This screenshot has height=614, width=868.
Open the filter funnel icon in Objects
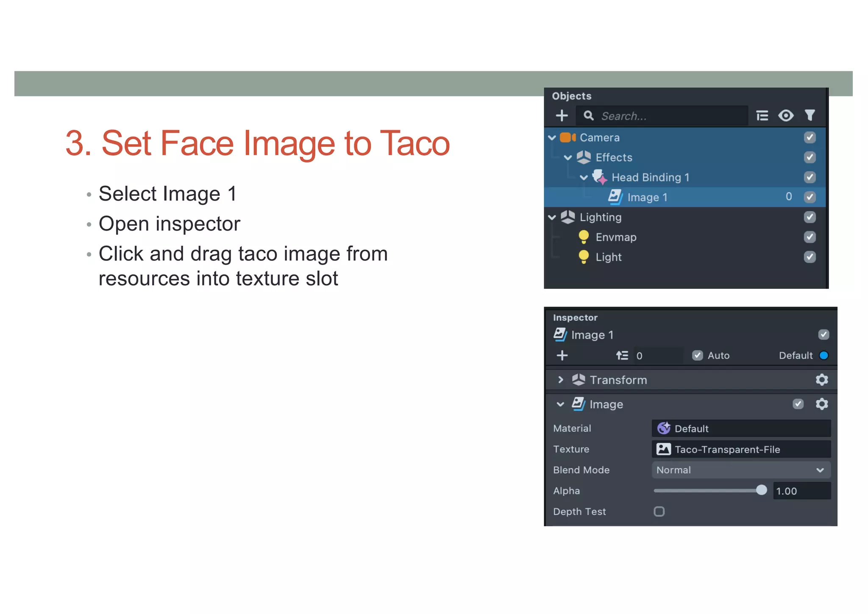pyautogui.click(x=810, y=116)
